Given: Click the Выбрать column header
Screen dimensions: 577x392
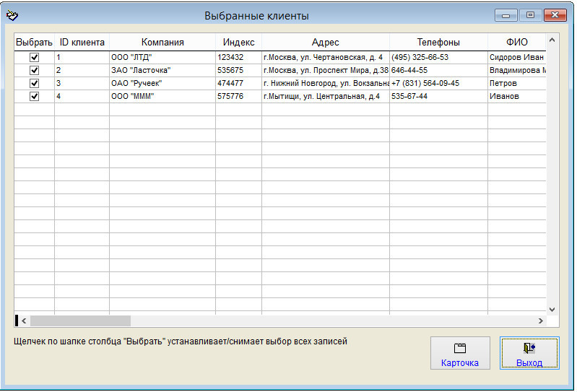Looking at the screenshot, I should click(x=34, y=43).
